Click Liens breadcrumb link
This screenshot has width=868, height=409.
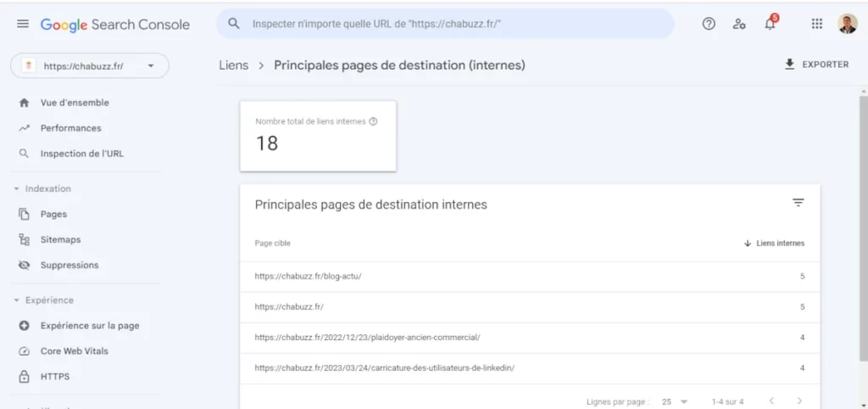pos(234,65)
